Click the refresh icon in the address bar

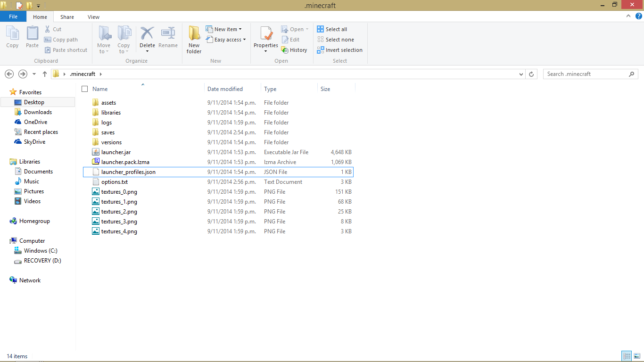531,74
